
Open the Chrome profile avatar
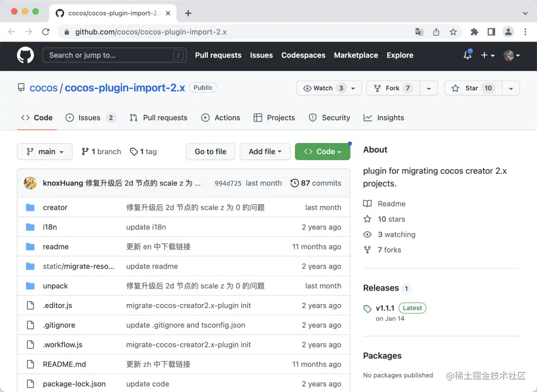tap(508, 32)
